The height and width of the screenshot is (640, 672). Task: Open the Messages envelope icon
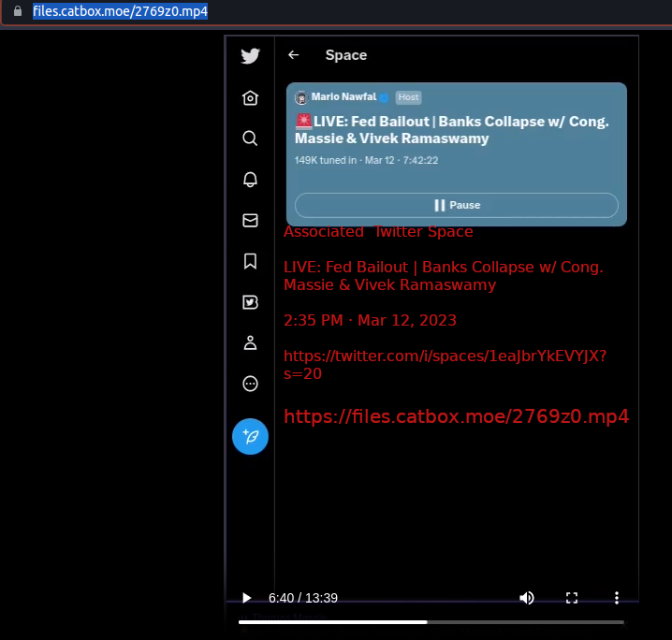pyautogui.click(x=250, y=220)
